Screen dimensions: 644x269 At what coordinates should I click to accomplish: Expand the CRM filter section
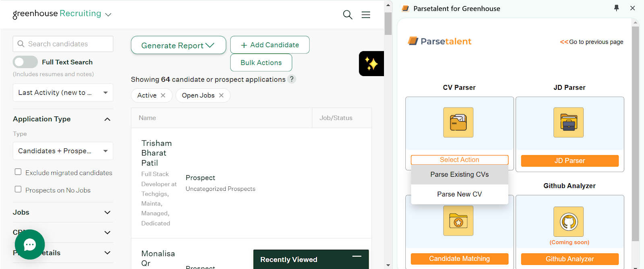[107, 233]
